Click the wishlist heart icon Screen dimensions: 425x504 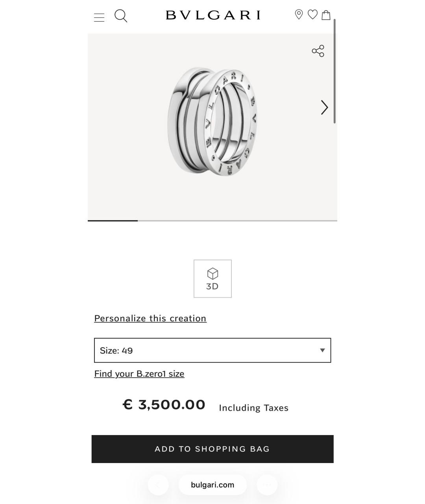[x=313, y=15]
